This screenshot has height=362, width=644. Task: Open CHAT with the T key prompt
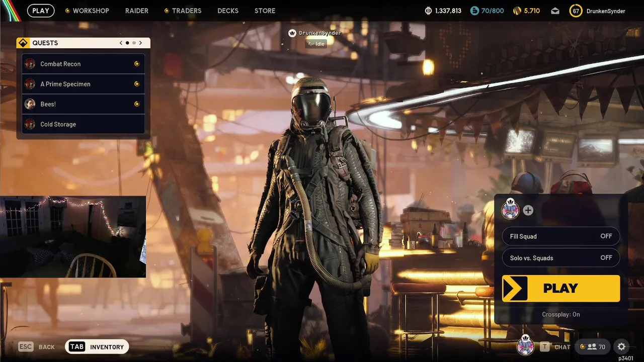coord(555,347)
